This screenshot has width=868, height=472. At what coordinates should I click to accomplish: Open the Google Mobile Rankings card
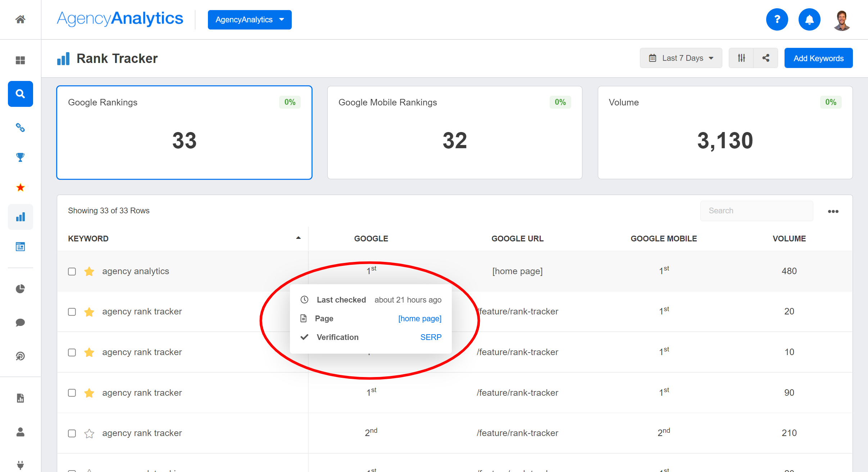point(454,132)
